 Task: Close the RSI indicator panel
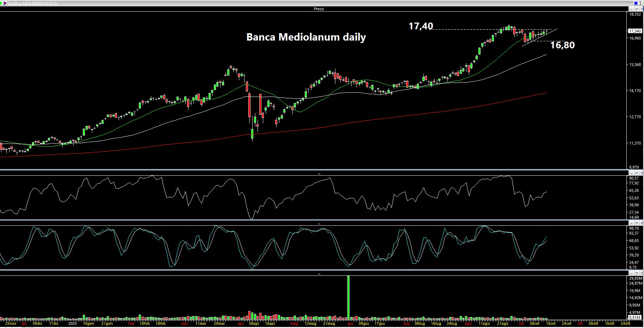tap(641, 173)
